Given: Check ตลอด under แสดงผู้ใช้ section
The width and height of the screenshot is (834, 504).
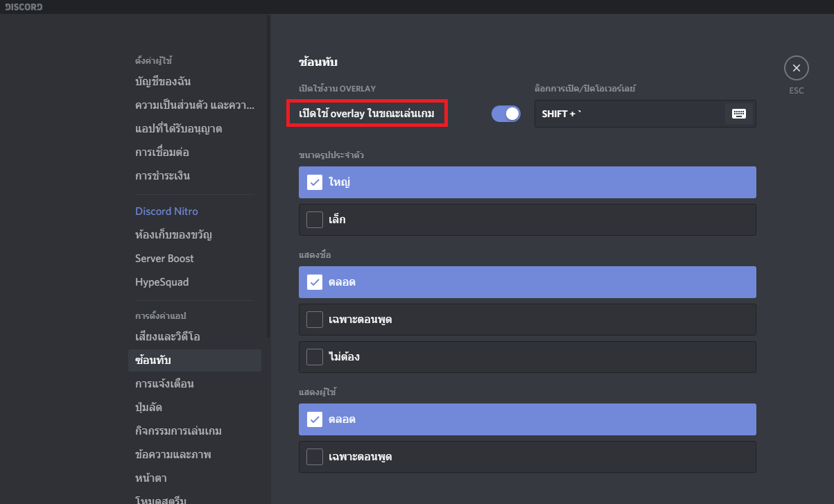Looking at the screenshot, I should (315, 419).
